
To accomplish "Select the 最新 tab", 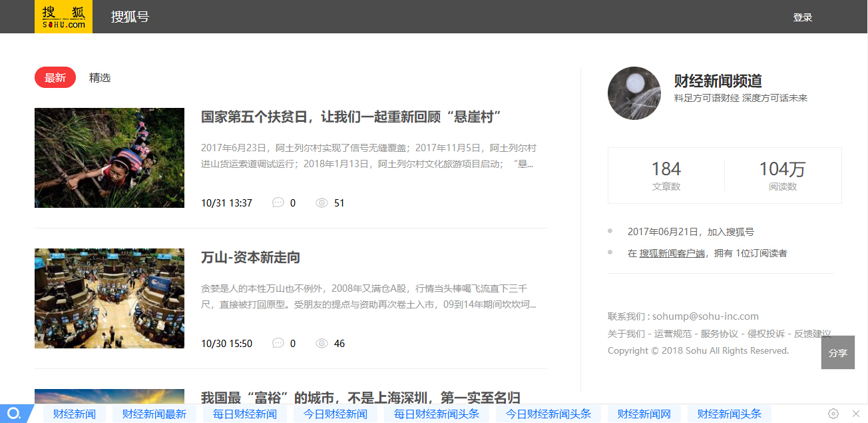I will 55,78.
